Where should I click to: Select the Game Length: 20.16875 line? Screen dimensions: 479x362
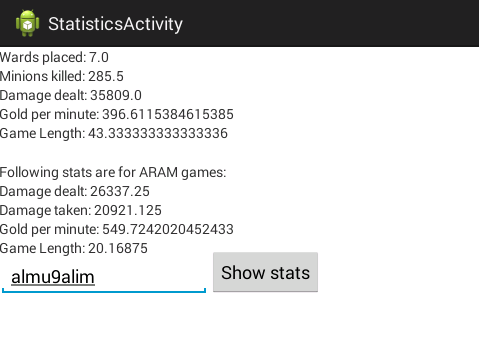pos(74,248)
